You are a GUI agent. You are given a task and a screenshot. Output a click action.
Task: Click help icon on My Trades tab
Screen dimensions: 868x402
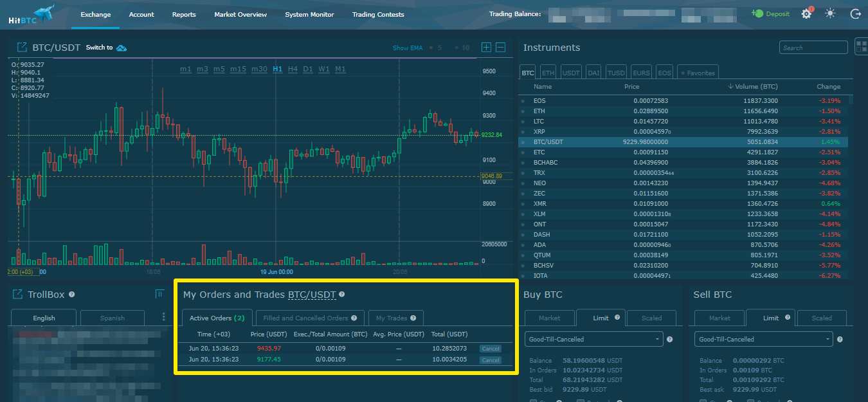tap(413, 318)
